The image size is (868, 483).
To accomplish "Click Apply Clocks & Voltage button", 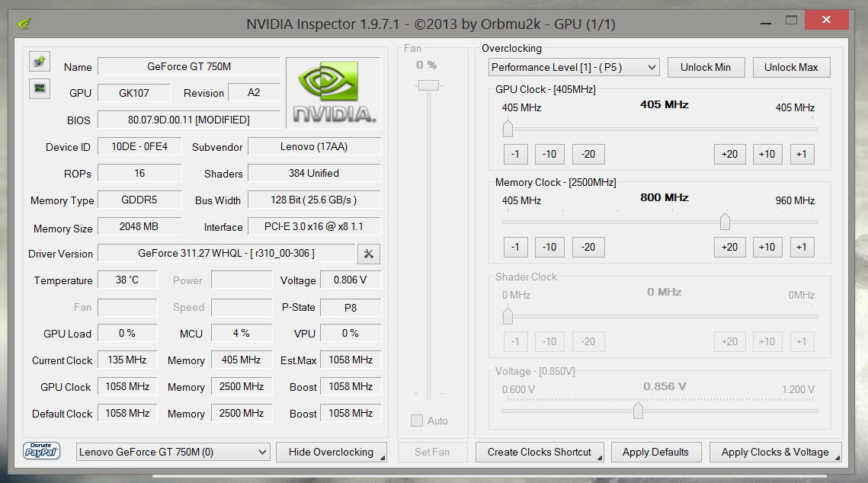I will point(775,452).
